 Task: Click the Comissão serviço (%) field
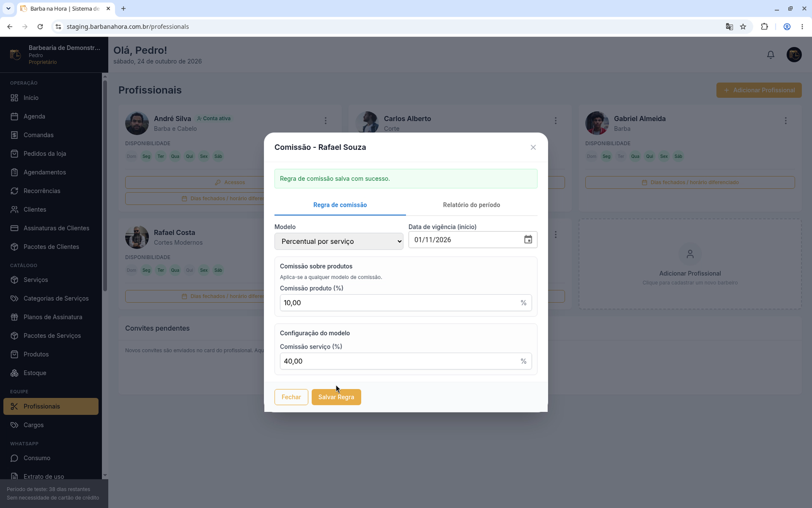click(405, 361)
